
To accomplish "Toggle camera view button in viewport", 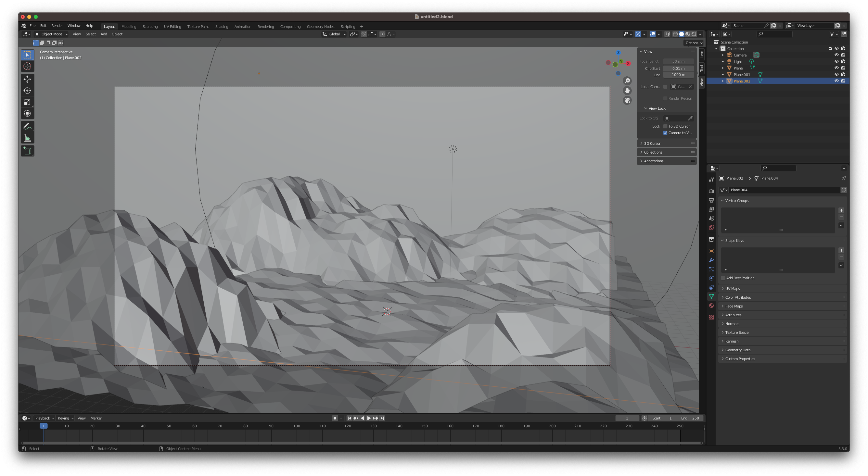I will coord(627,100).
